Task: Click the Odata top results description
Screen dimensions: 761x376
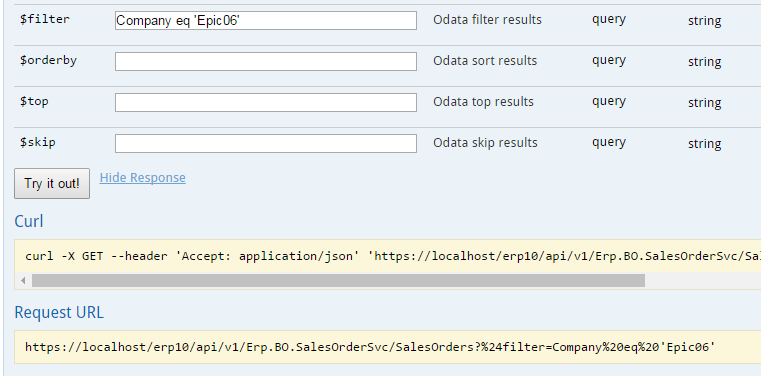Action: click(x=483, y=102)
